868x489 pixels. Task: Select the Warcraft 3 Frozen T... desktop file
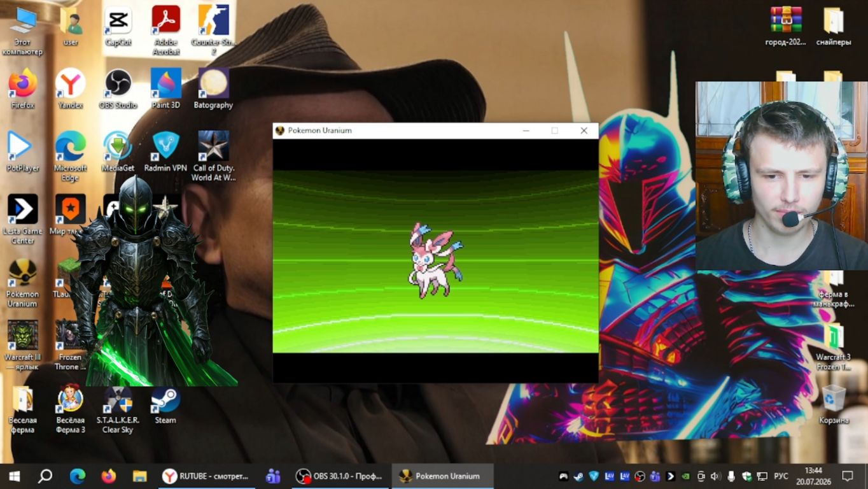tap(834, 345)
